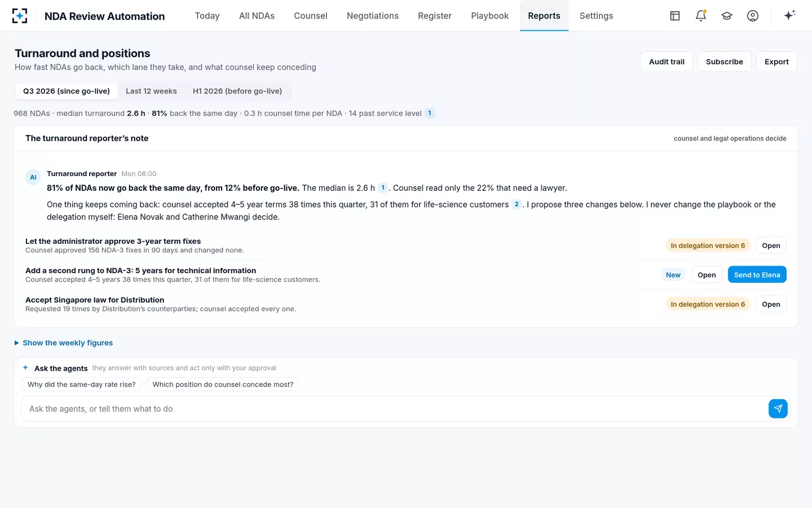Ask which position counsel concede most

click(223, 384)
